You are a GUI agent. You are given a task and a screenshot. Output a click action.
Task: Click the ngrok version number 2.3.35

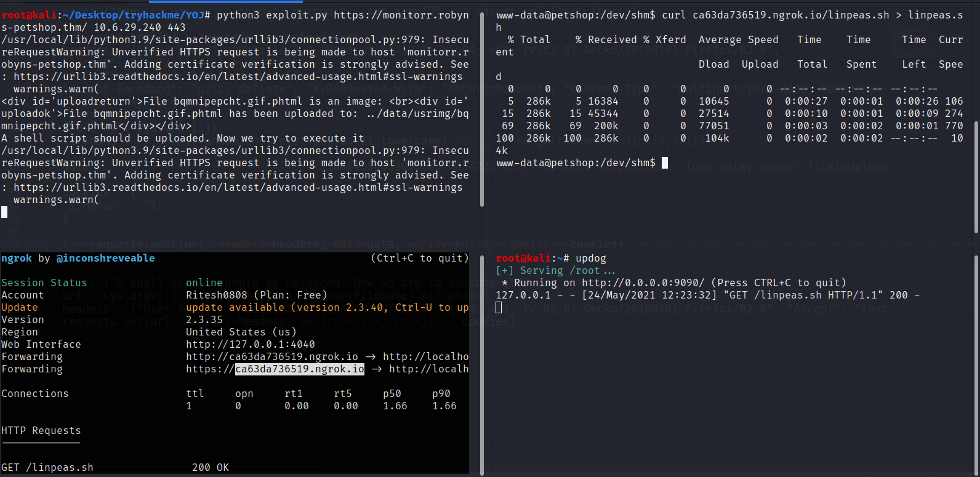204,319
